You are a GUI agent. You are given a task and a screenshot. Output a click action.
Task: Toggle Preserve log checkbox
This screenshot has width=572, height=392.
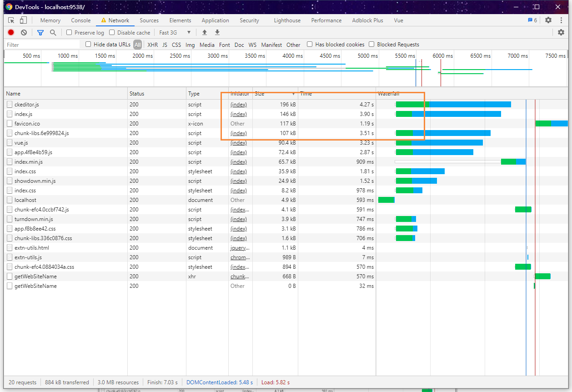tap(69, 32)
